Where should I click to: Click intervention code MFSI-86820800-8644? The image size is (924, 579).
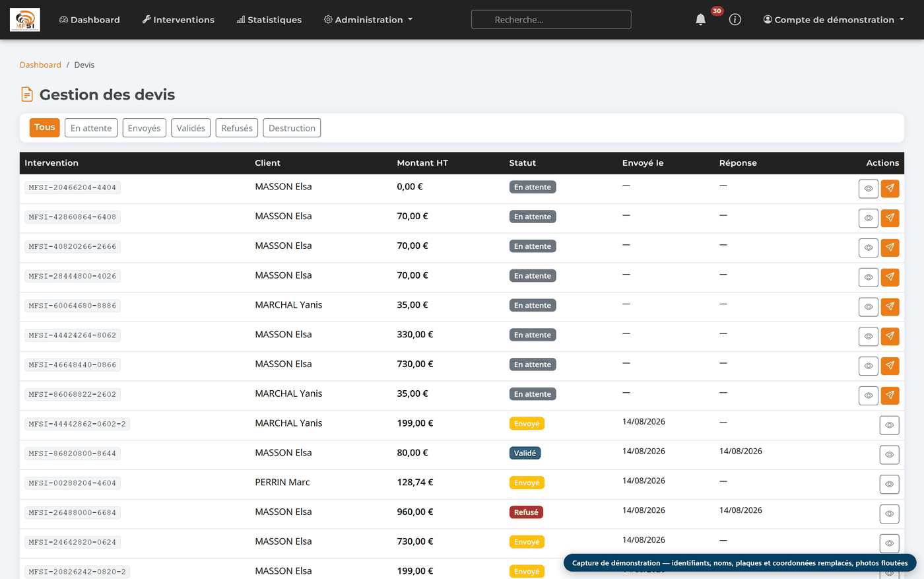[73, 454]
